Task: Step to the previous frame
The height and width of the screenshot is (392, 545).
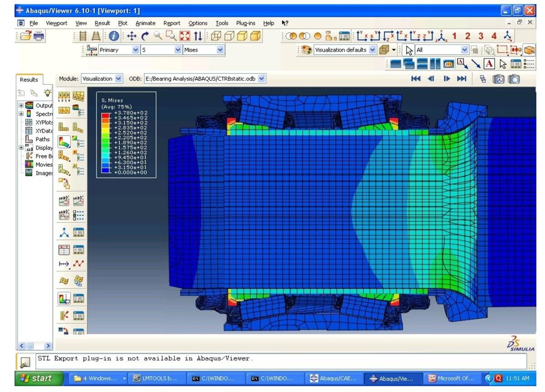Action: [x=431, y=79]
